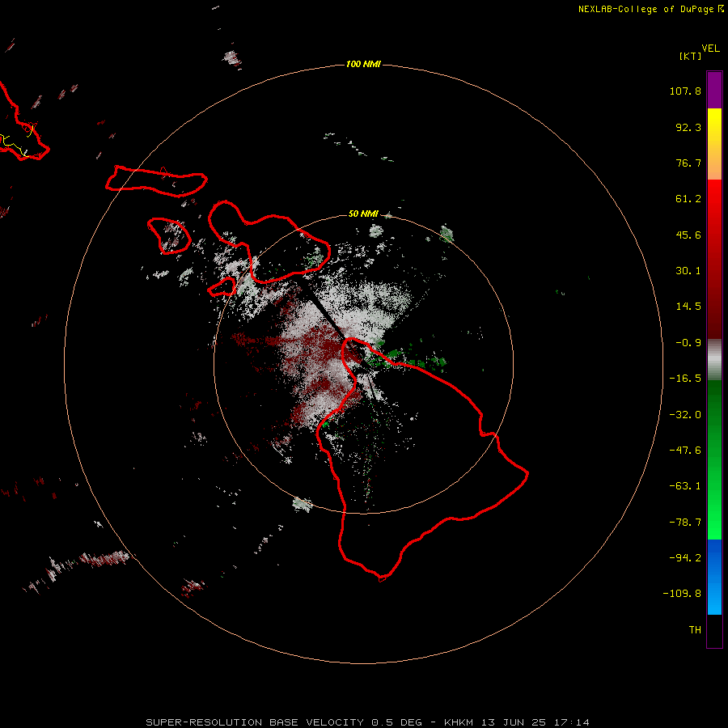The image size is (728, 728).
Task: Pick the gray segment of velocity scale
Action: (x=714, y=360)
